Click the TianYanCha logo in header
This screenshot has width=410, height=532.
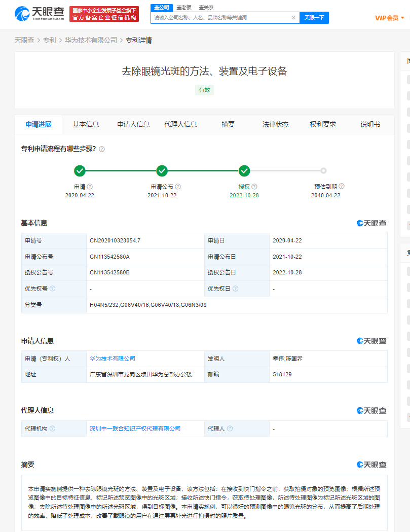40,14
